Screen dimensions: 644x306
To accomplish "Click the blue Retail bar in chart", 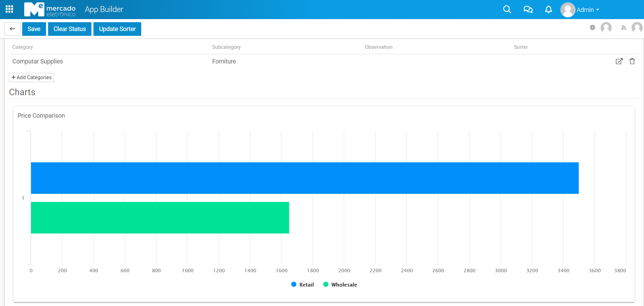I will pos(305,178).
